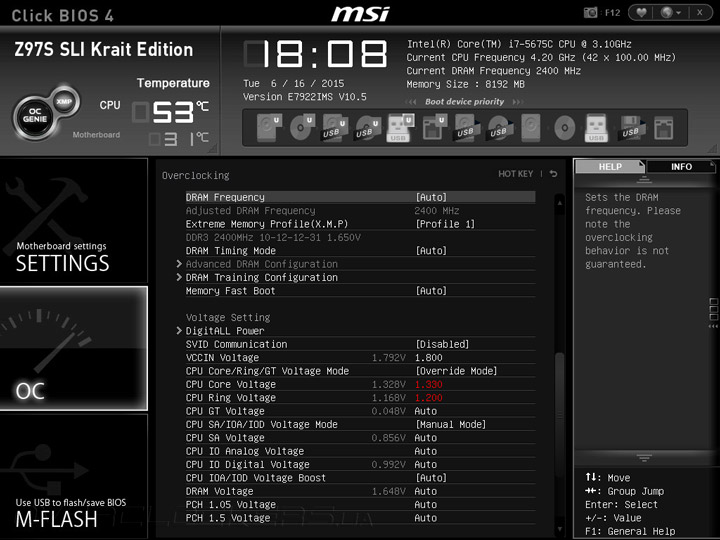Click the CPU Core Voltage 1.330 value
Image resolution: width=720 pixels, height=540 pixels.
click(x=428, y=384)
